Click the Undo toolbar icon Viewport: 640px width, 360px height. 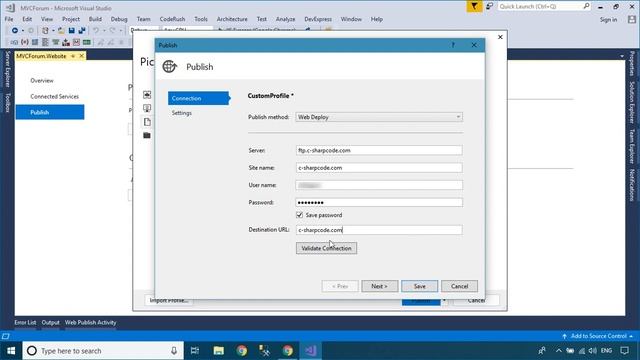(96, 31)
